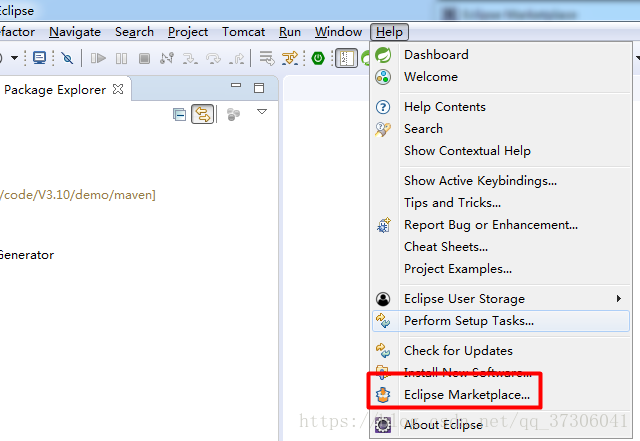The image size is (640, 441).
Task: Open the toolbar dropdown arrow before console icon
Action: 14,58
